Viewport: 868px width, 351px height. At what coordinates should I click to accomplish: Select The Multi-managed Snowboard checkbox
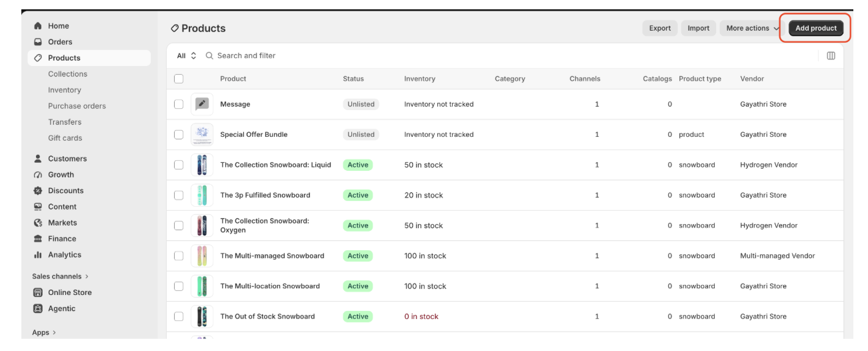tap(179, 256)
